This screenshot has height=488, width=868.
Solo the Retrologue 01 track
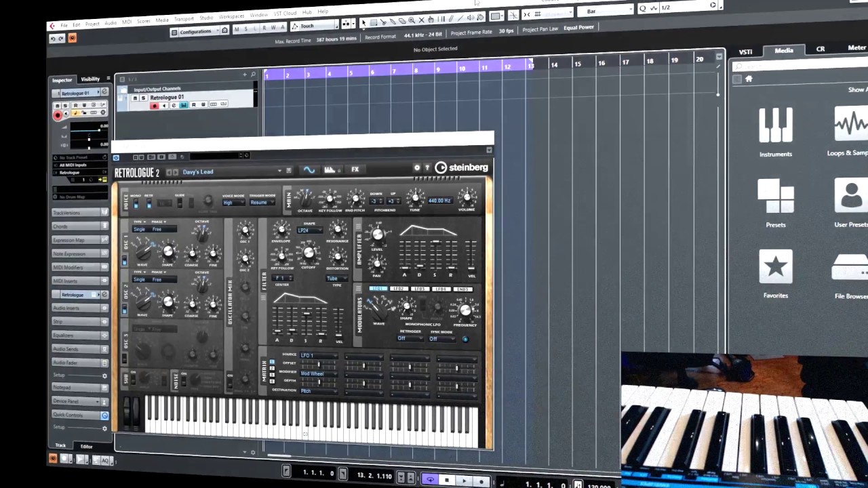(143, 98)
